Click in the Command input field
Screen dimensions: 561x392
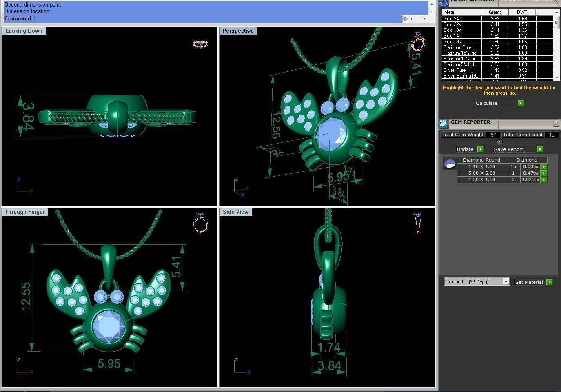(218, 19)
